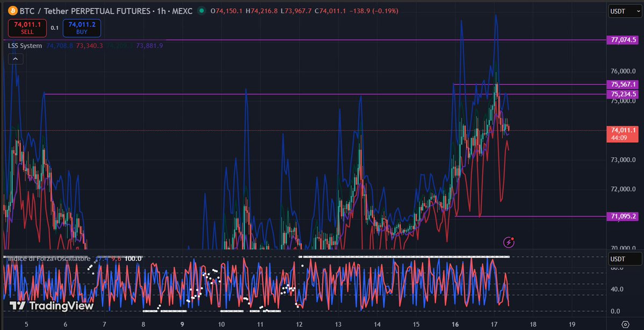Open the purple lightning event icon
Image resolution: width=644 pixels, height=330 pixels.
coord(509,242)
